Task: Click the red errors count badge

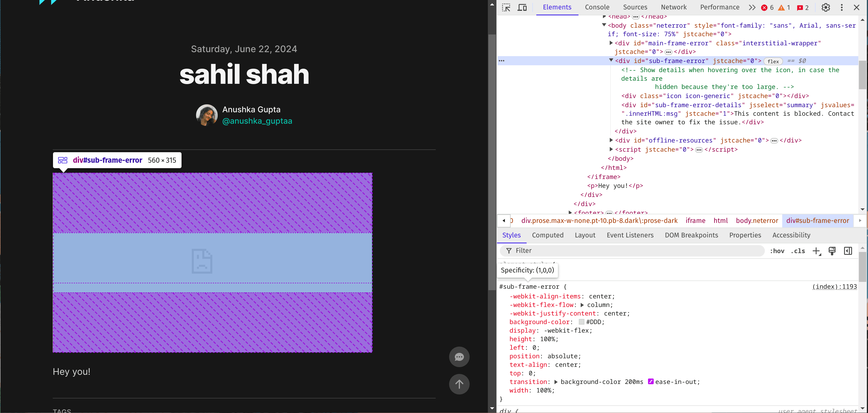Action: coord(768,7)
